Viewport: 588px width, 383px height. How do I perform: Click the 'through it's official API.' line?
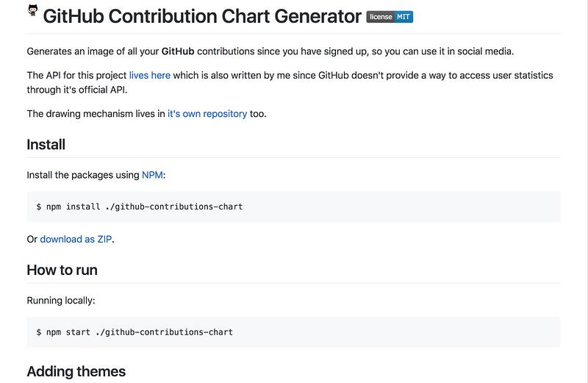(x=77, y=90)
